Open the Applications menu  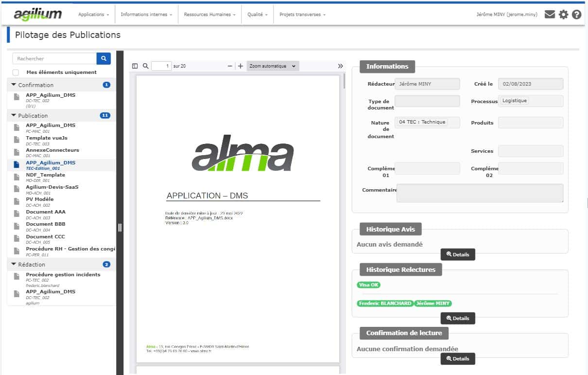(x=92, y=14)
